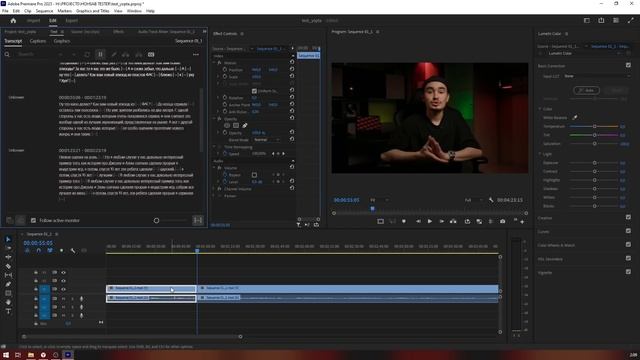Toggle the eye visibility on the second video track
This screenshot has width=640, height=360.
63,281
